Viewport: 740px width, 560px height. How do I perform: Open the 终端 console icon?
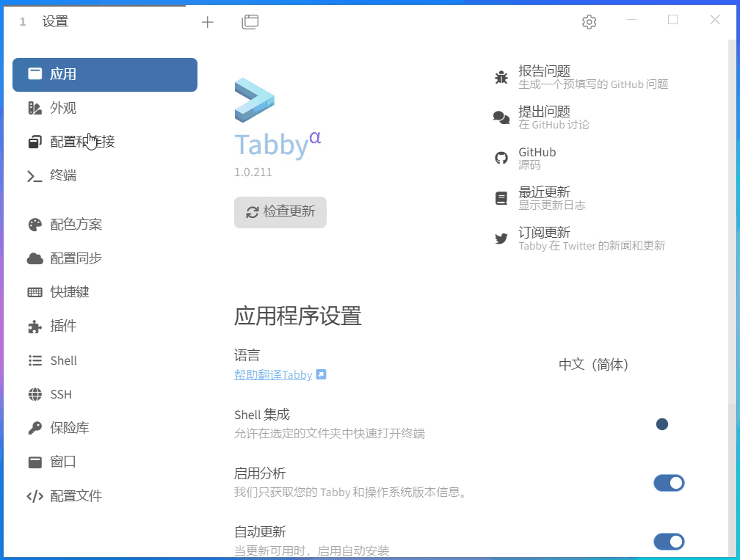click(x=35, y=175)
